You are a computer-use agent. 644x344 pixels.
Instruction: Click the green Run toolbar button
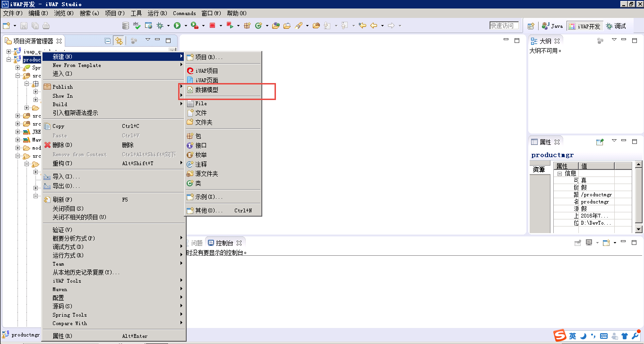pos(177,25)
